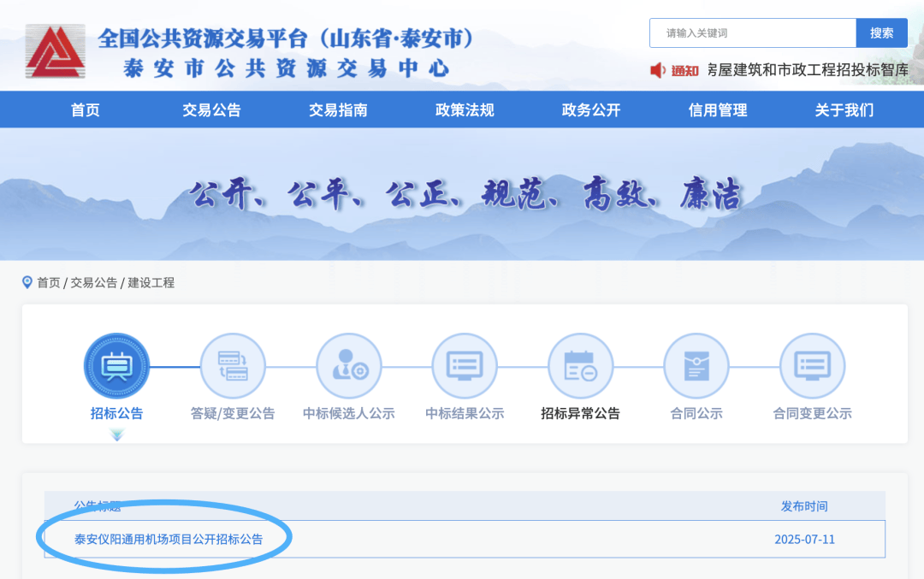
Task: Click the 答疑/变更公告 stage icon
Action: pyautogui.click(x=233, y=364)
